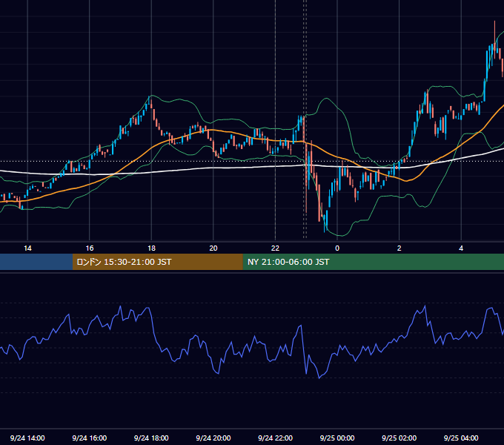This screenshot has width=504, height=445.
Task: Click the 9/24 20:00 time label
Action: point(213,438)
